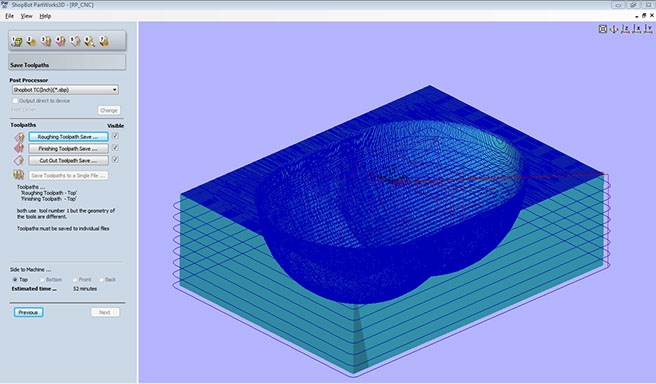Image resolution: width=656 pixels, height=384 pixels.
Task: Open the Post Processor dropdown
Action: 65,90
